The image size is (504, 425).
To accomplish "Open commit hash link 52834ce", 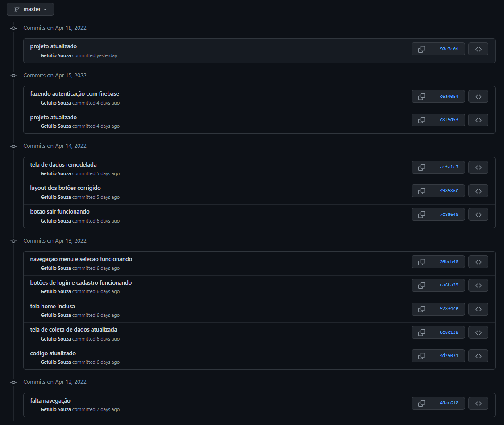I will pos(449,309).
